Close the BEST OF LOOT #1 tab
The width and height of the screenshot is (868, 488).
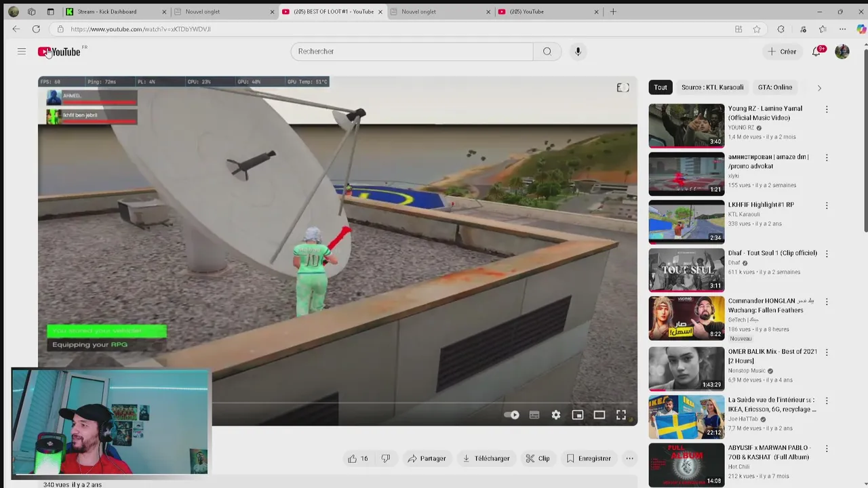(380, 12)
